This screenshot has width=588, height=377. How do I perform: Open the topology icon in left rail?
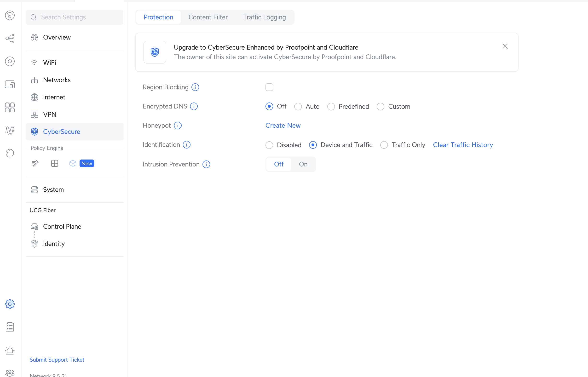pos(10,38)
